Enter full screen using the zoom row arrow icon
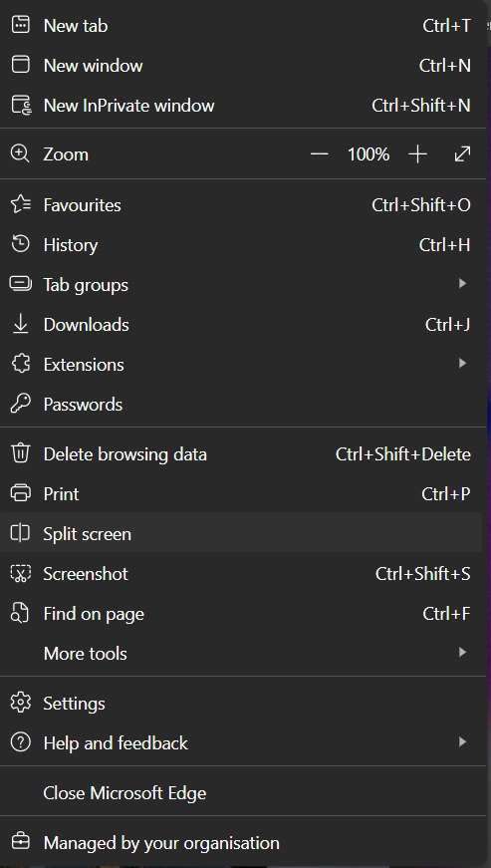The image size is (491, 868). point(462,153)
